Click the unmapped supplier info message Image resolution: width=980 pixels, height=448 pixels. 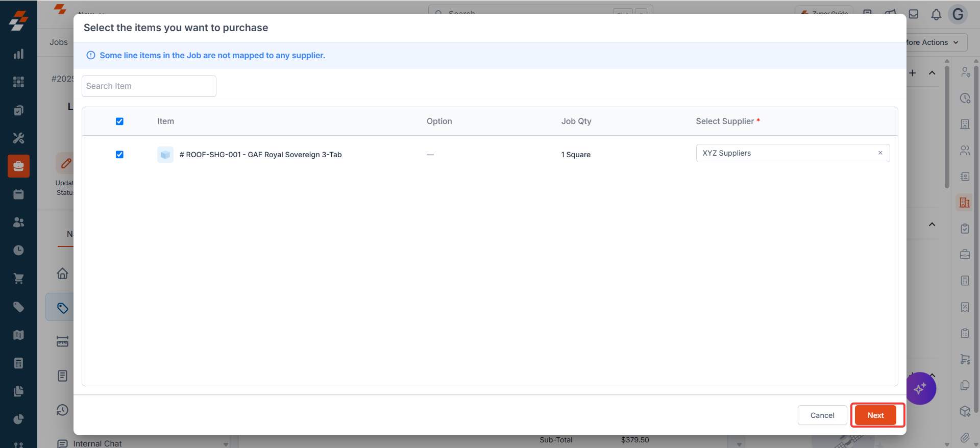pyautogui.click(x=212, y=55)
